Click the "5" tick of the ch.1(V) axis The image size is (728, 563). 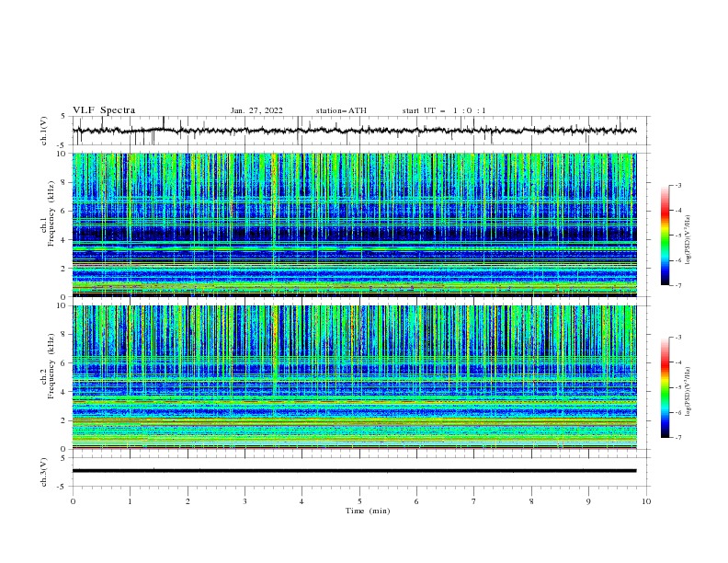(x=63, y=117)
